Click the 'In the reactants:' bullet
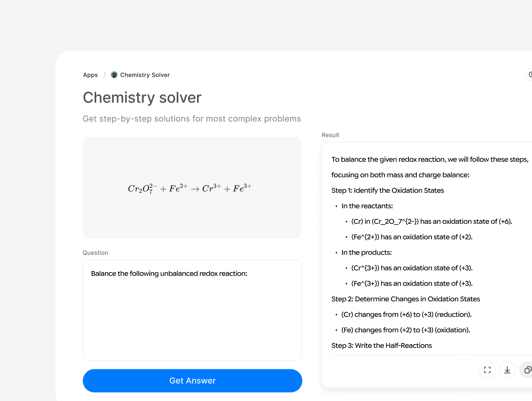Viewport: 532px width, 401px height. point(367,206)
